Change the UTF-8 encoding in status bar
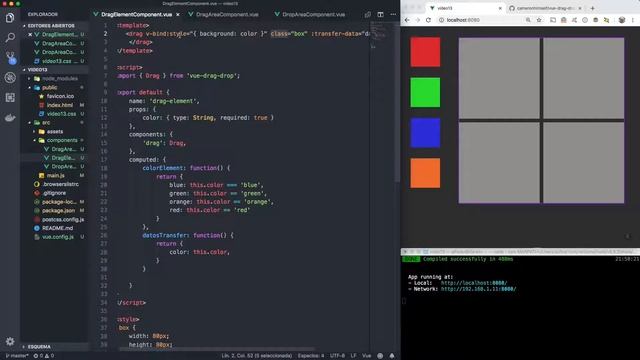The width and height of the screenshot is (640, 360). pyautogui.click(x=338, y=356)
